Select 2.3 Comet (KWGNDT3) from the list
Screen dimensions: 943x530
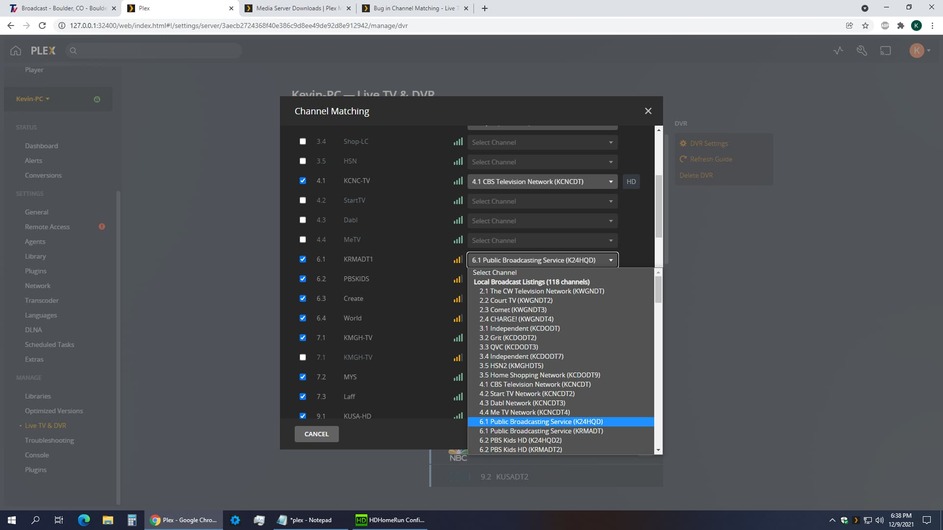point(512,310)
